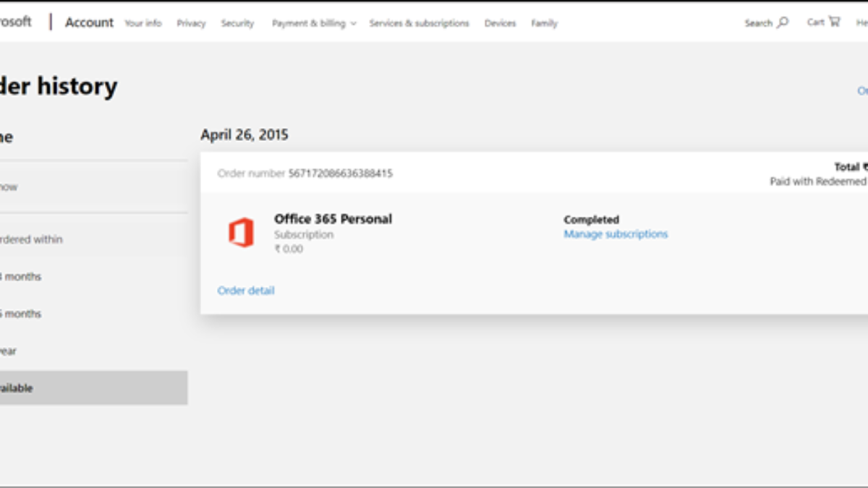This screenshot has height=488, width=868.
Task: Click the Office 365 Personal product title
Action: 333,219
